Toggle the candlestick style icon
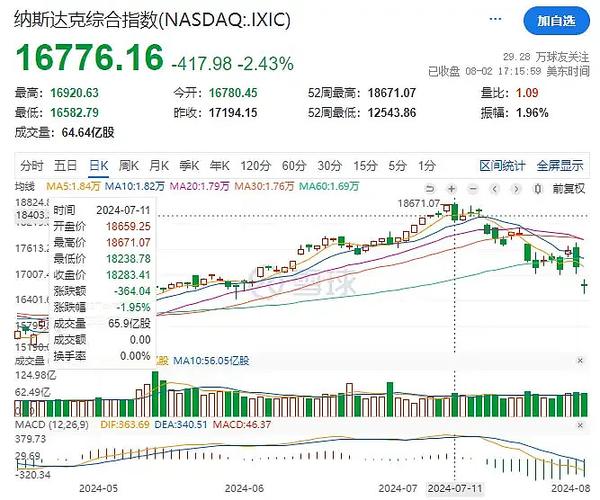The width and height of the screenshot is (600, 500). (x=538, y=189)
